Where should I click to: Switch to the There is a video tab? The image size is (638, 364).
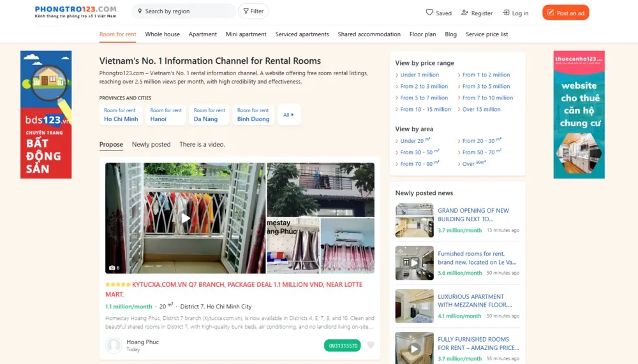tap(202, 144)
